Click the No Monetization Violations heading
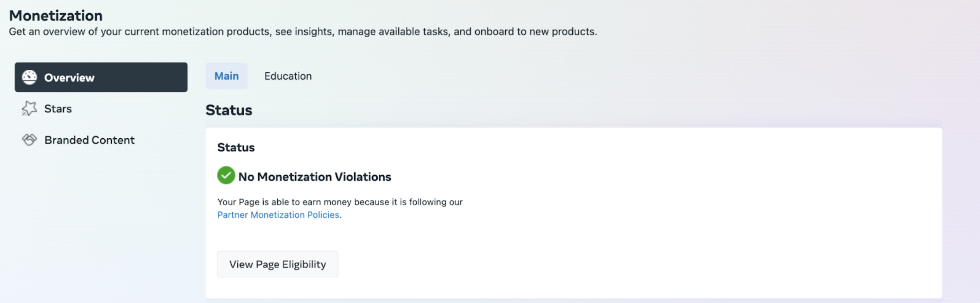 pyautogui.click(x=314, y=177)
